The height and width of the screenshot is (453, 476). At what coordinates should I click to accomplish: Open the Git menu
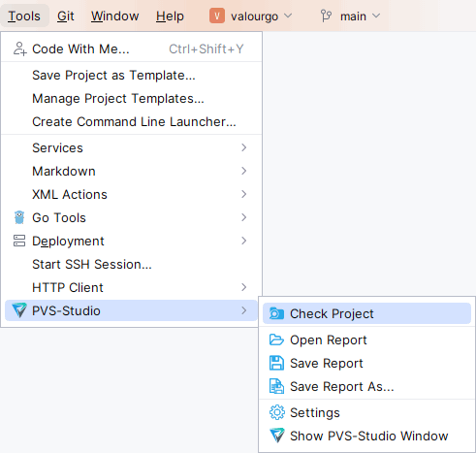(x=66, y=16)
